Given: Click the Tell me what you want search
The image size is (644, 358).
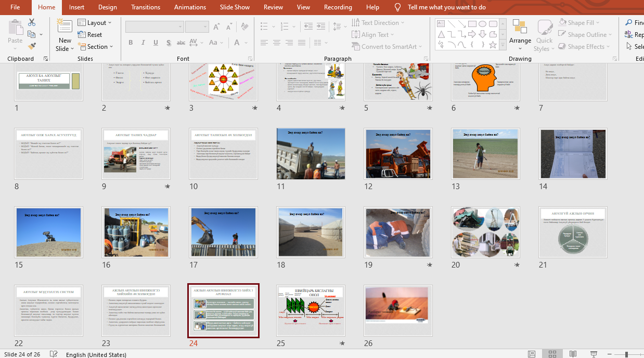Looking at the screenshot, I should (446, 7).
